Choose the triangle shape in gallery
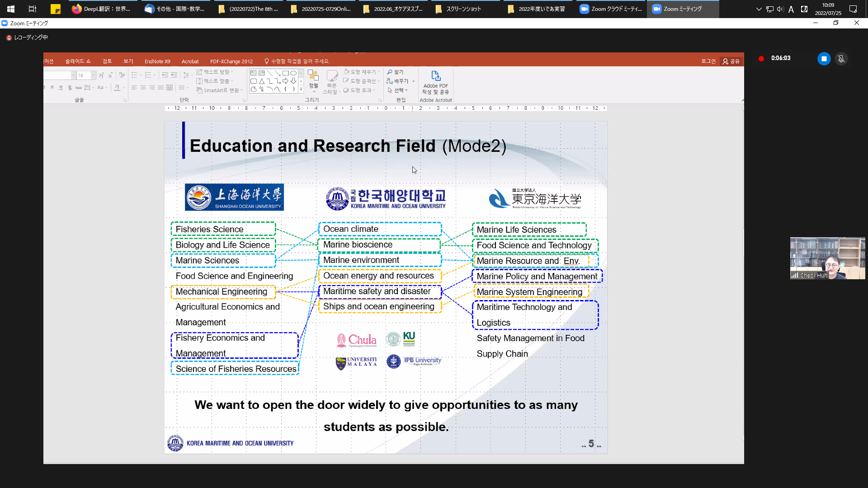Viewport: 868px width, 488px height. [261, 81]
